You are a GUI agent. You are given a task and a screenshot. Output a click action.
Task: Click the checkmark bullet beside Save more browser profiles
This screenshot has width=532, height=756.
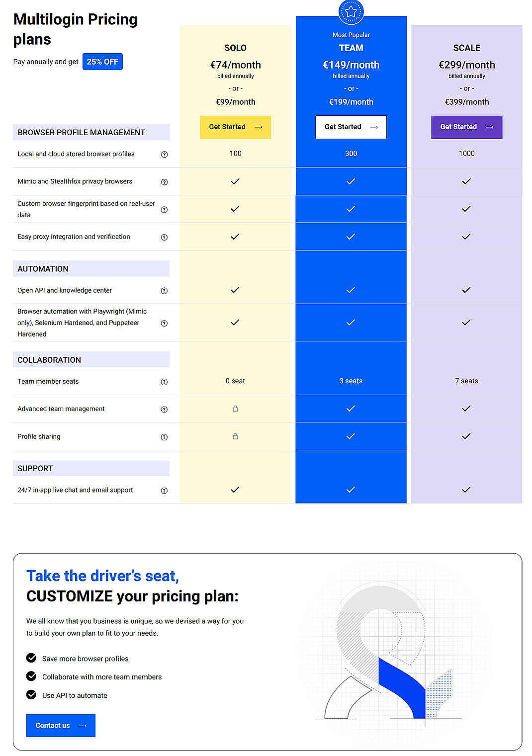click(31, 658)
